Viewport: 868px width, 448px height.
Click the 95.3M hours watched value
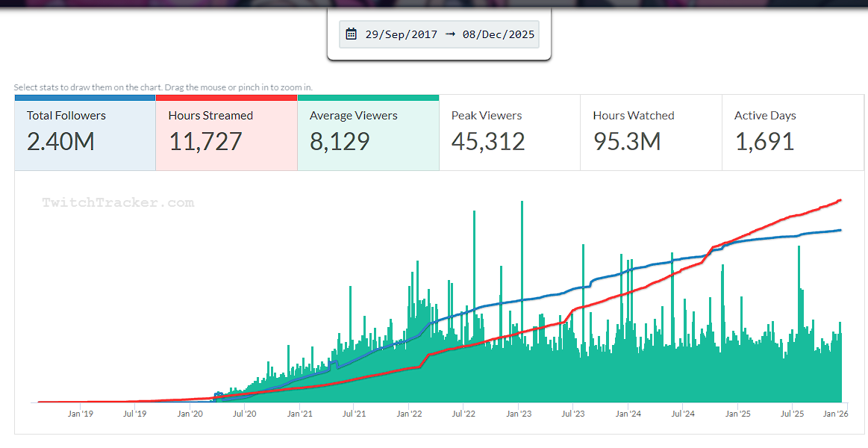627,142
